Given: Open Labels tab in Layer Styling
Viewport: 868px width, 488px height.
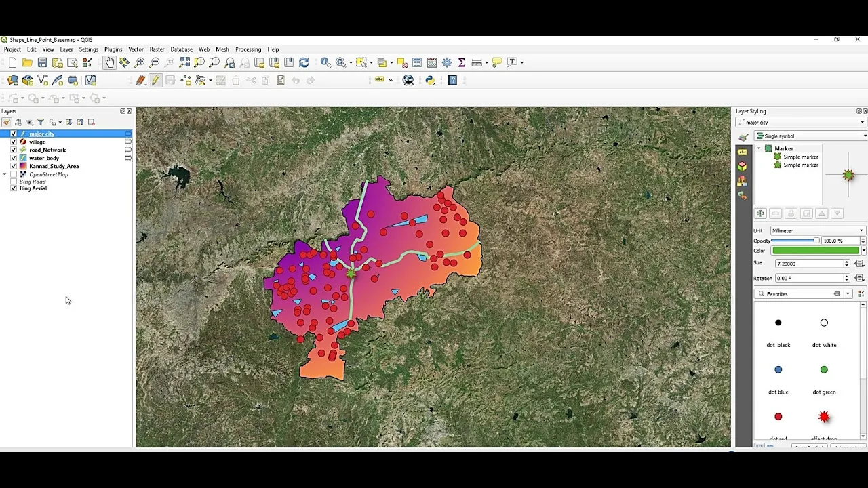Looking at the screenshot, I should tap(742, 152).
